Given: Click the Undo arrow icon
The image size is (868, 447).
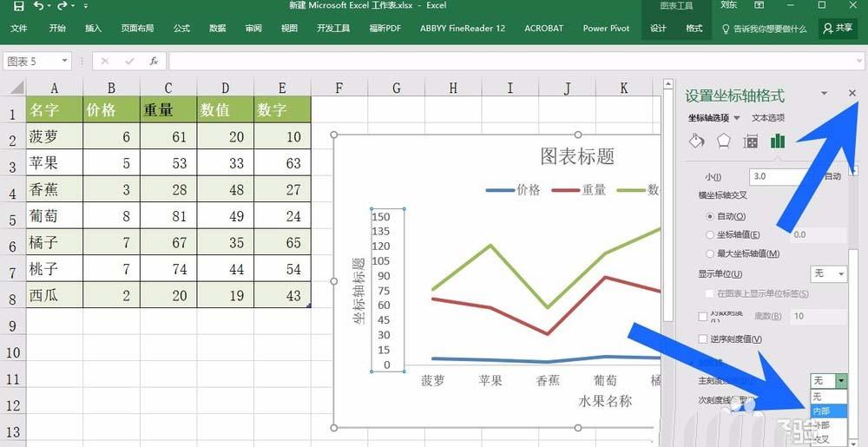Looking at the screenshot, I should point(40,6).
